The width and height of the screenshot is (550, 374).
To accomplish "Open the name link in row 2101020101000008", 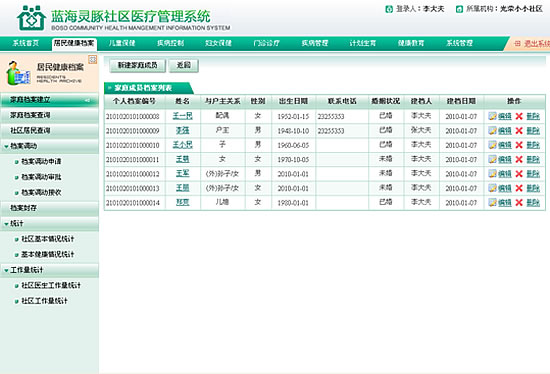I will coord(182,115).
